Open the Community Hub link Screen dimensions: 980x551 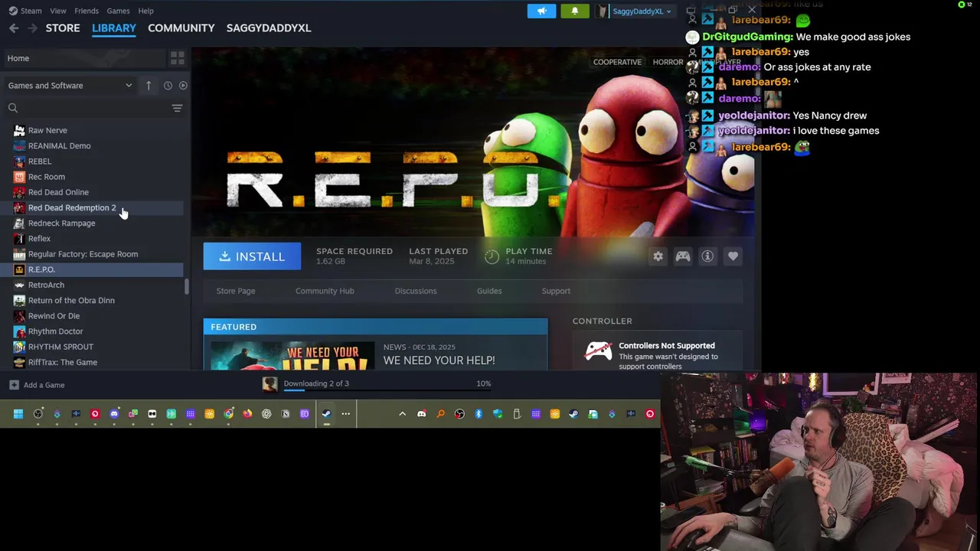coord(325,291)
